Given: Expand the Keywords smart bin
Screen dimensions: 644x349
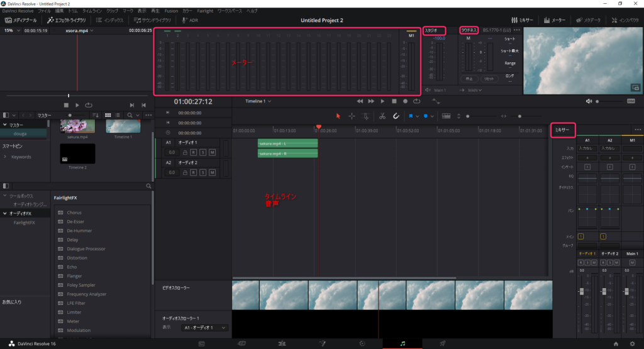Looking at the screenshot, I should [x=5, y=157].
